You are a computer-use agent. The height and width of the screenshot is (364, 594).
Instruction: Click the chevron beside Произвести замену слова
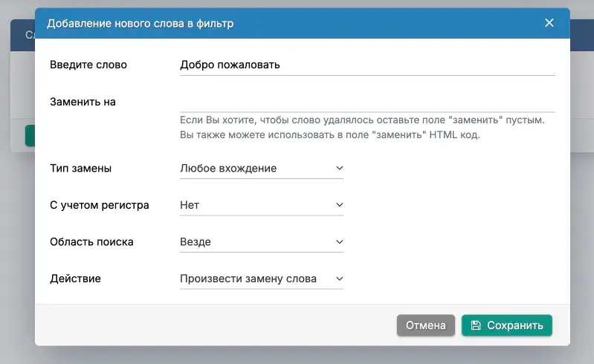[339, 279]
